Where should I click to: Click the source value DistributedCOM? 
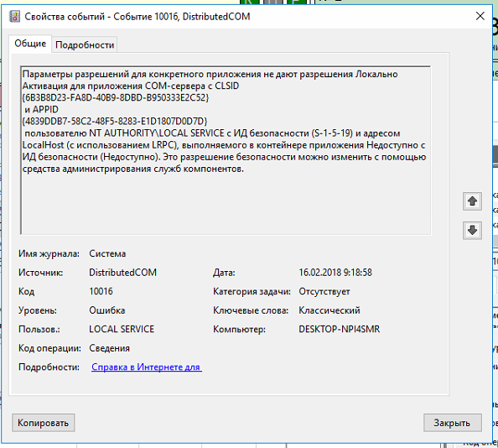tap(122, 273)
